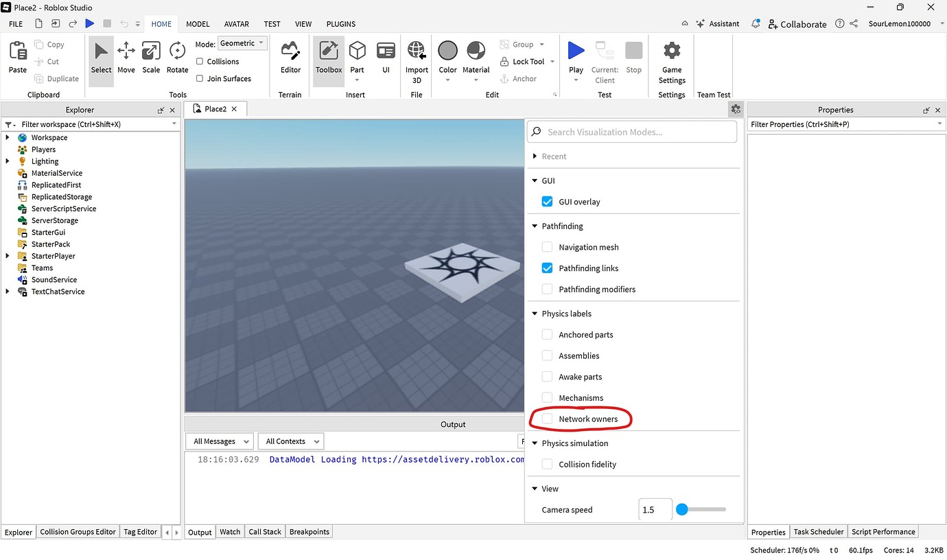
Task: Click the Collaborate button
Action: click(x=797, y=23)
